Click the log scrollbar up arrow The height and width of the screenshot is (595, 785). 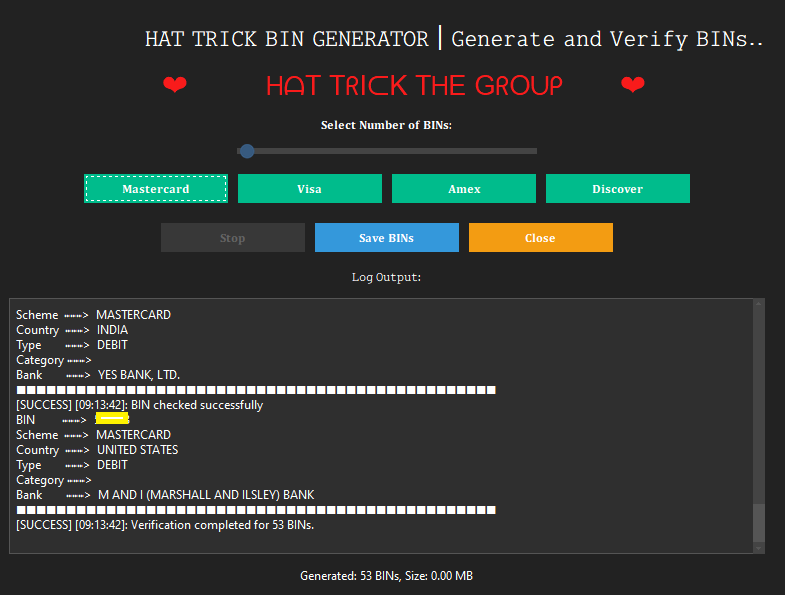coord(758,304)
